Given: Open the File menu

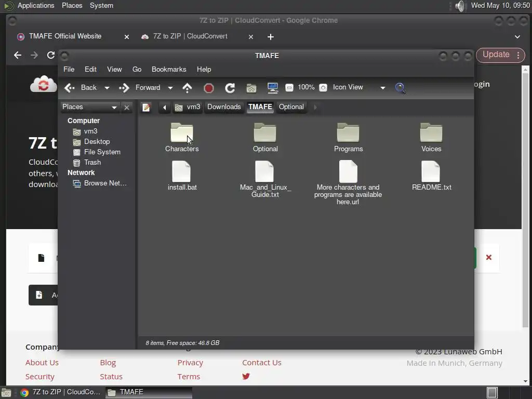Looking at the screenshot, I should [69, 69].
